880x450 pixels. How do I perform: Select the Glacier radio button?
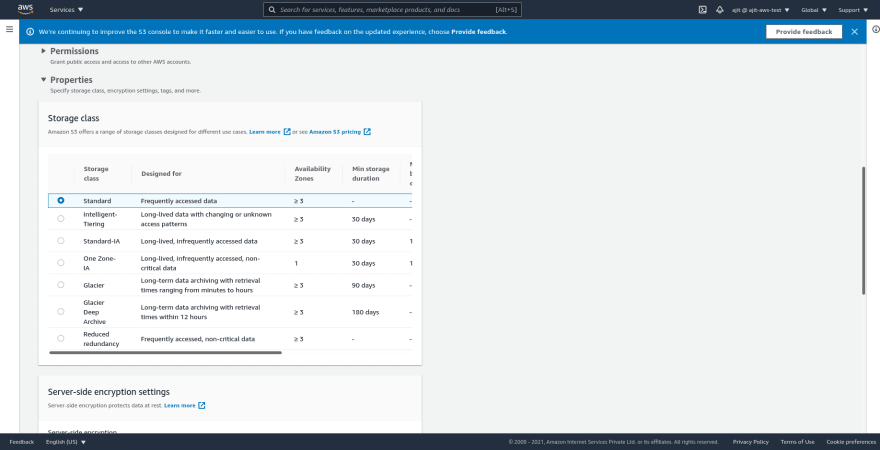[61, 285]
